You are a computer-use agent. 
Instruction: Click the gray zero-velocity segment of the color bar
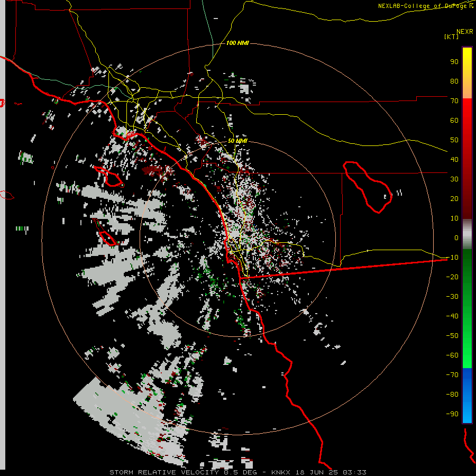pos(467,234)
